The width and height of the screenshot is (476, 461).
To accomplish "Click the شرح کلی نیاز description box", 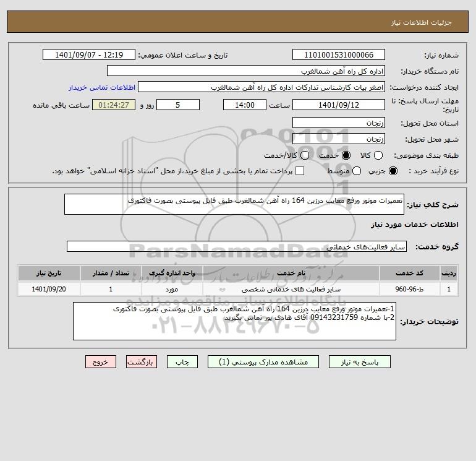I will click(234, 204).
